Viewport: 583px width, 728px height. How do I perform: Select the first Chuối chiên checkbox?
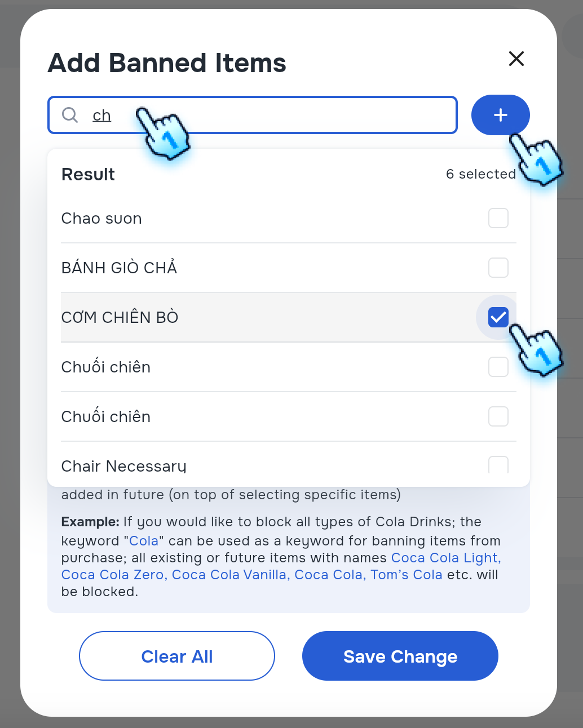[x=498, y=367]
